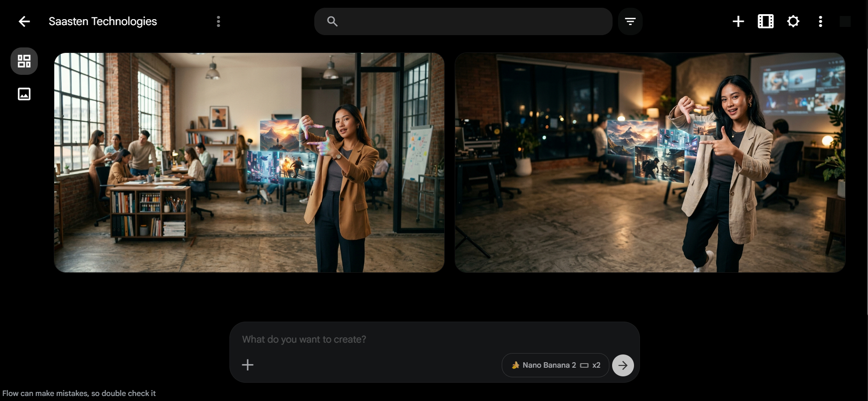Go back using the left arrow
868x401 pixels.
[24, 21]
